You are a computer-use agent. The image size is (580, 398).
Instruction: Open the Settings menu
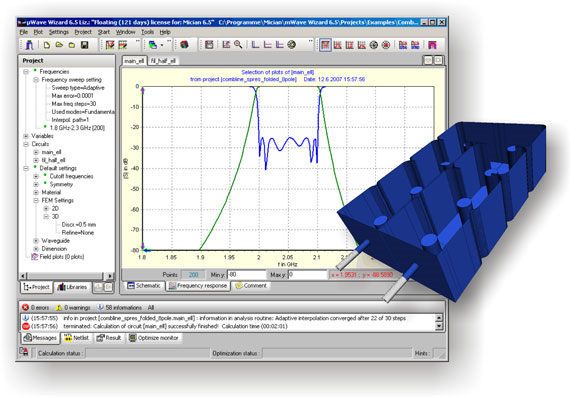point(59,32)
